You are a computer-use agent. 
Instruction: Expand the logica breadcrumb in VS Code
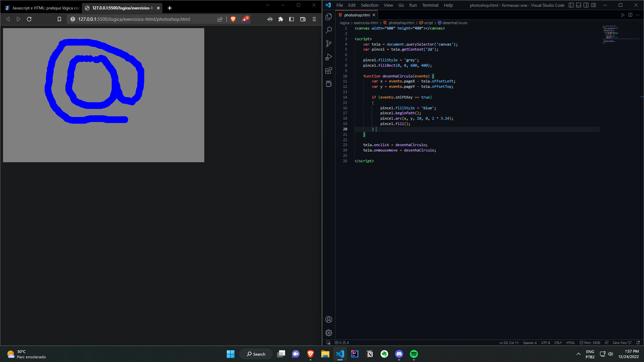coord(344,22)
